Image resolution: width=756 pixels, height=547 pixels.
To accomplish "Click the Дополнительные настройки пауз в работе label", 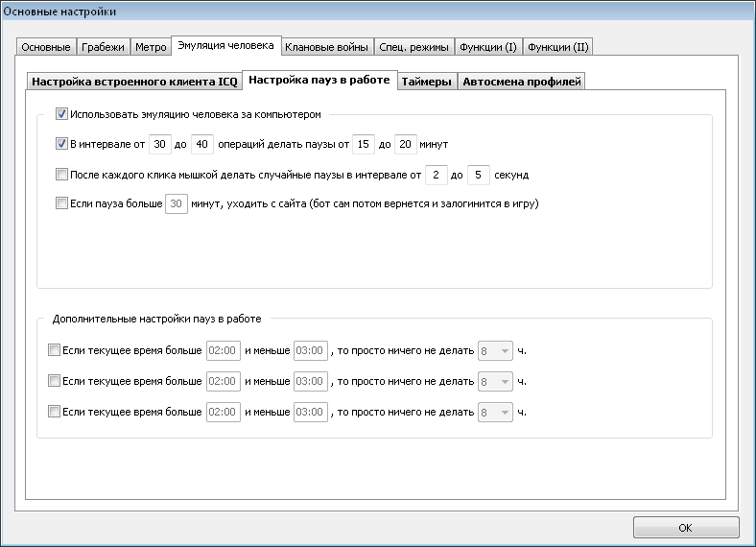I will 156,319.
